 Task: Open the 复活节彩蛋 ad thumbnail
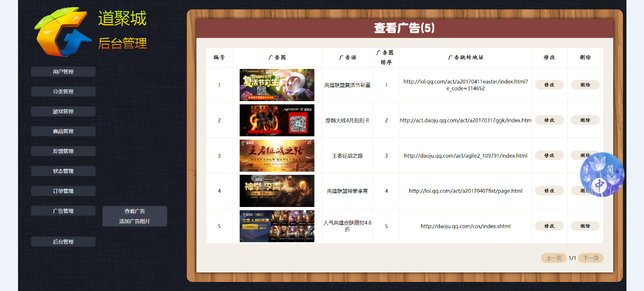(x=277, y=85)
